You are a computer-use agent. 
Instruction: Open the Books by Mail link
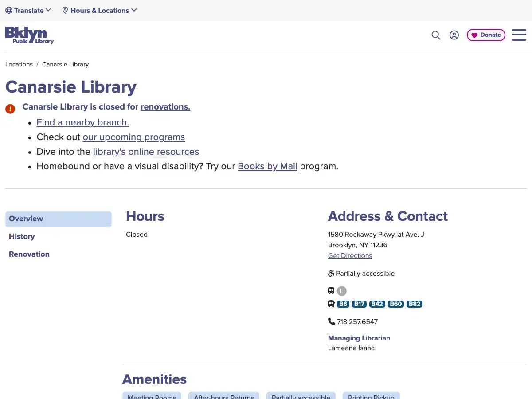point(267,167)
